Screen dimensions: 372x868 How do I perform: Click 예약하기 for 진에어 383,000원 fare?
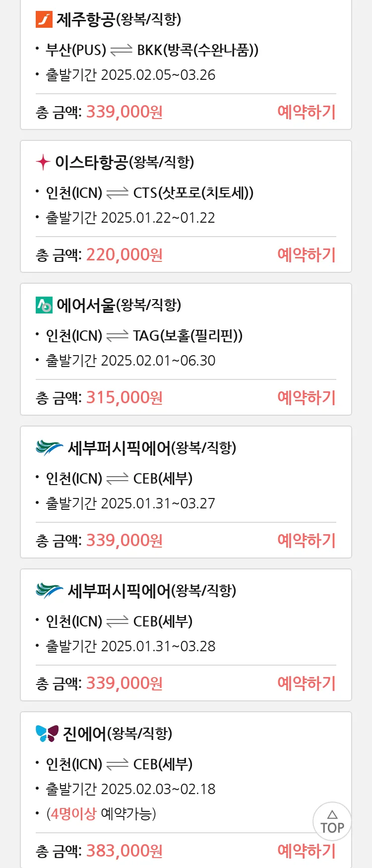click(307, 851)
